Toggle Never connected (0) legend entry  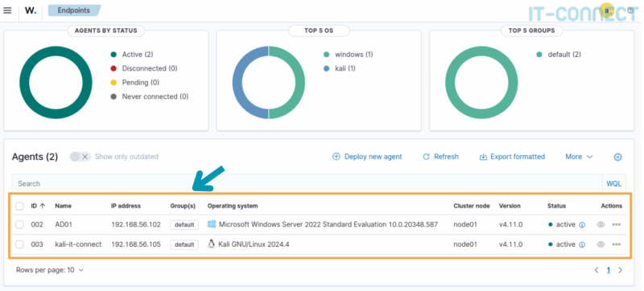point(150,96)
